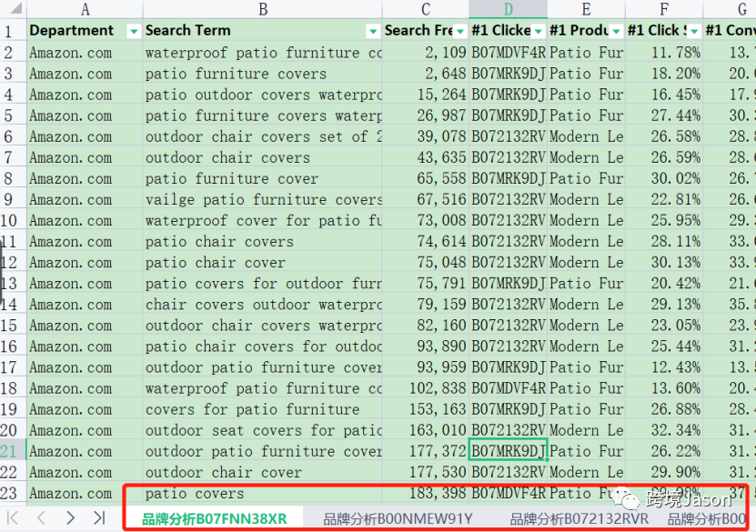This screenshot has width=756, height=532.
Task: Click the click share value 11.78%
Action: (x=676, y=53)
